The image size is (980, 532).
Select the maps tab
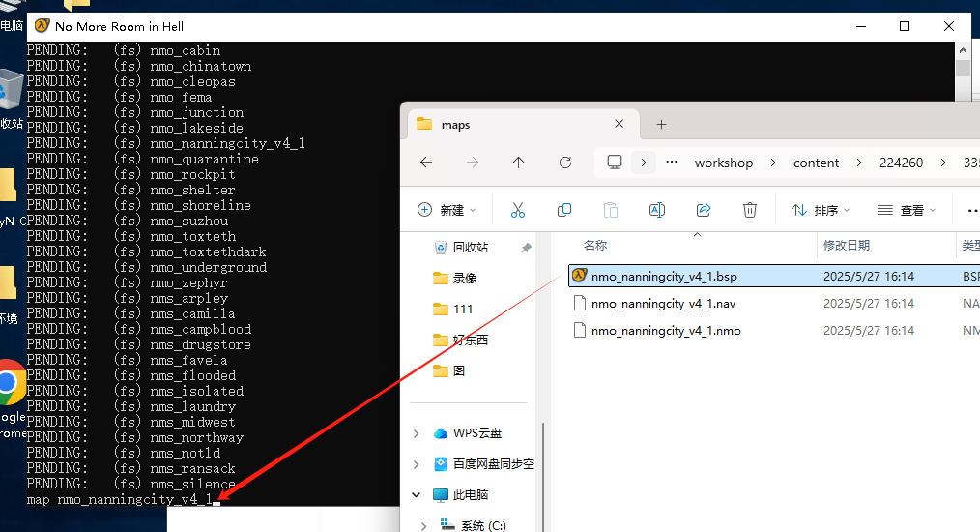pyautogui.click(x=523, y=125)
